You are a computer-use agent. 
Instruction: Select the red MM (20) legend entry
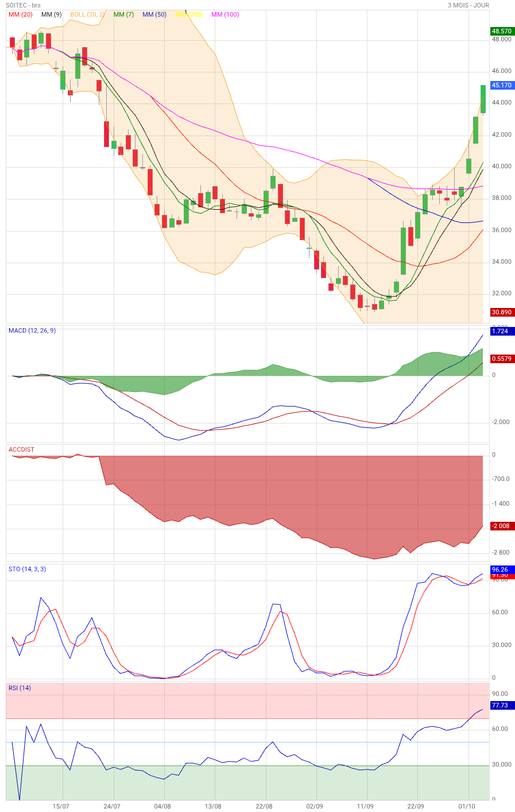pos(21,14)
